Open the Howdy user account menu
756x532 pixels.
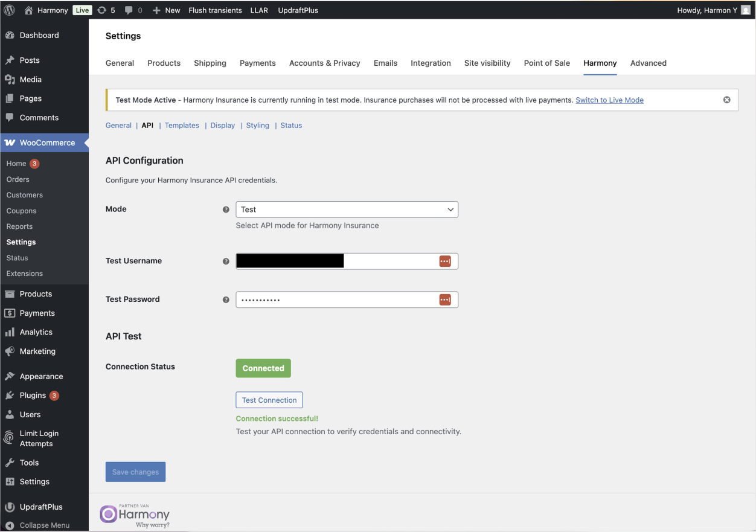click(x=713, y=10)
